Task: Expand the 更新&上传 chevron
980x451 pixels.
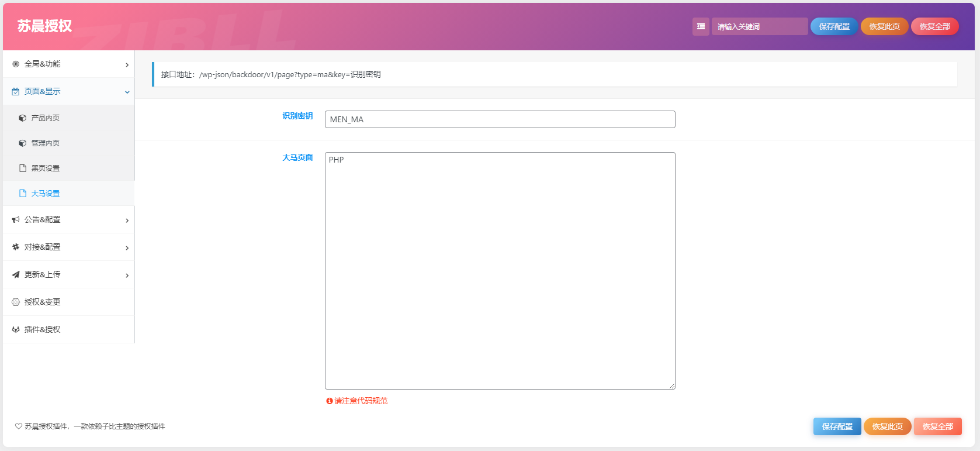Action: [127, 276]
